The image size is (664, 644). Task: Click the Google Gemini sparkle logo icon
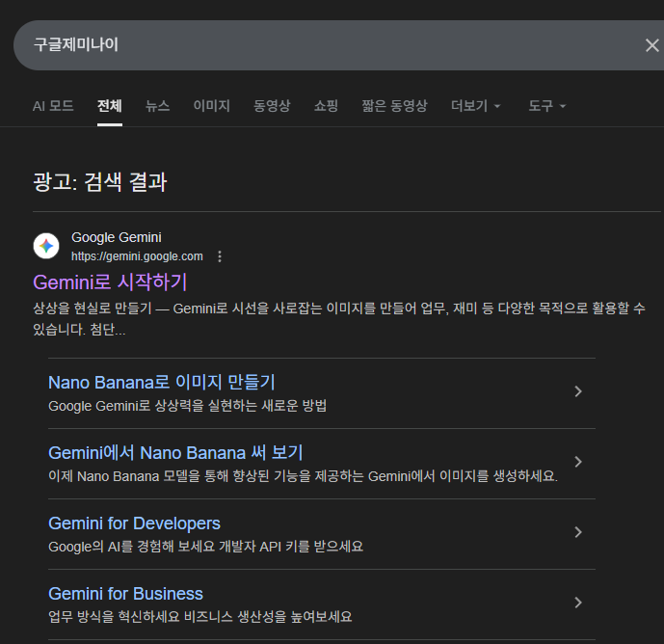click(46, 246)
